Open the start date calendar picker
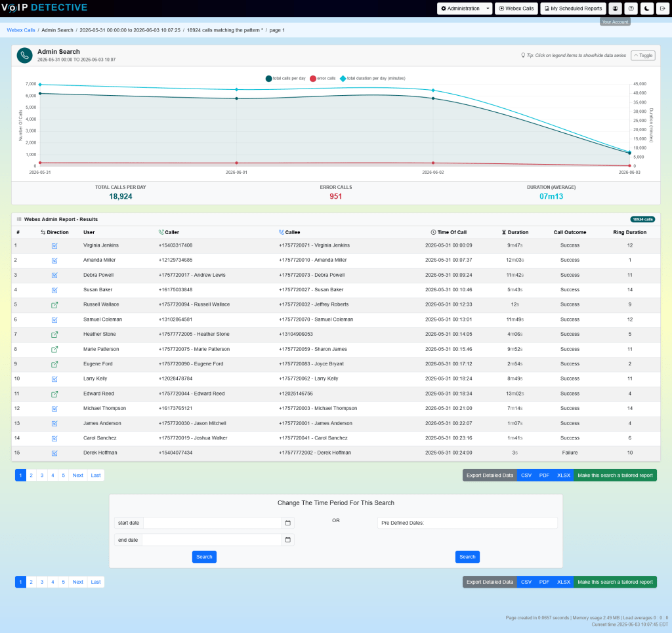672x633 pixels. coord(288,523)
